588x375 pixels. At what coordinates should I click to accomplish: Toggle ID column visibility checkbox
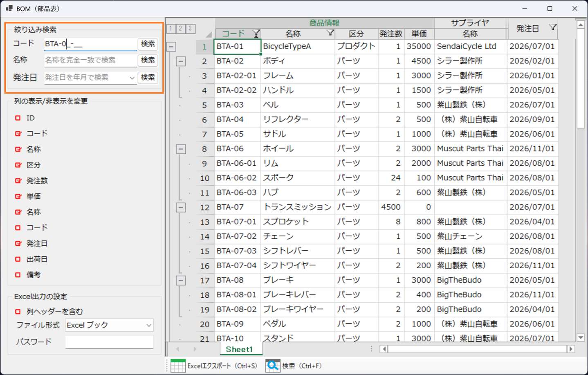(x=18, y=118)
